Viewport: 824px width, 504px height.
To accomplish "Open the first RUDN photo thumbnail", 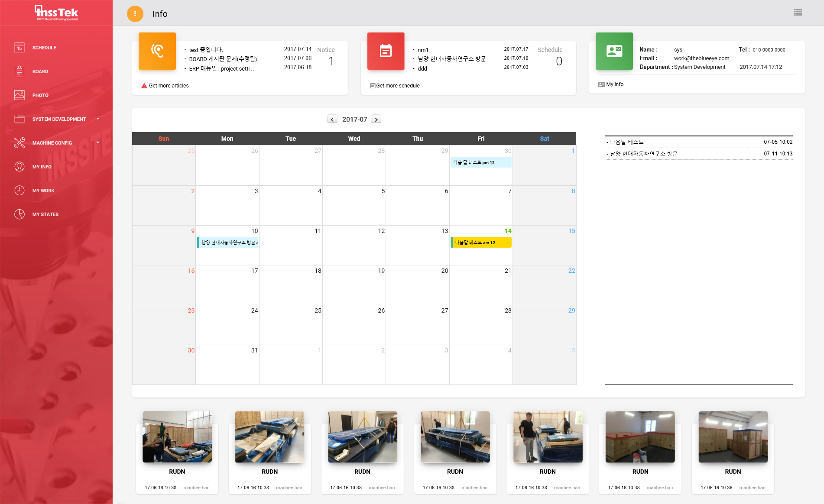I will [x=177, y=437].
